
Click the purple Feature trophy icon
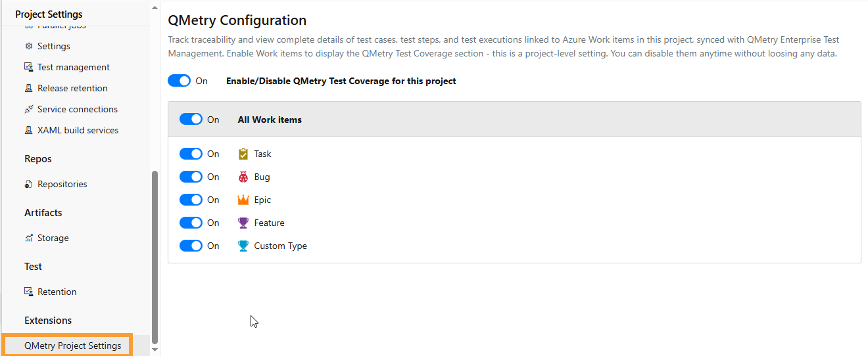pos(243,223)
